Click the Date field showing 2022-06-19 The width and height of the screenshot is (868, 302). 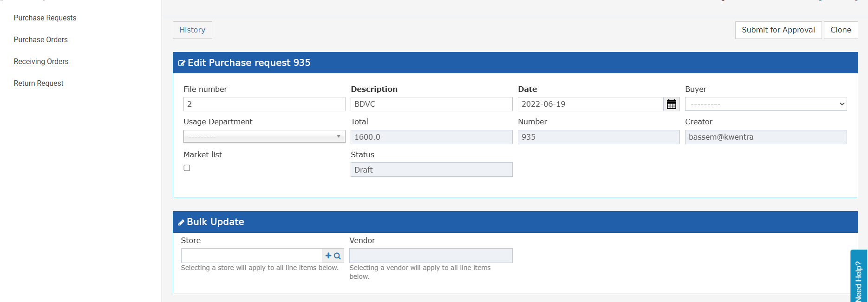click(590, 104)
